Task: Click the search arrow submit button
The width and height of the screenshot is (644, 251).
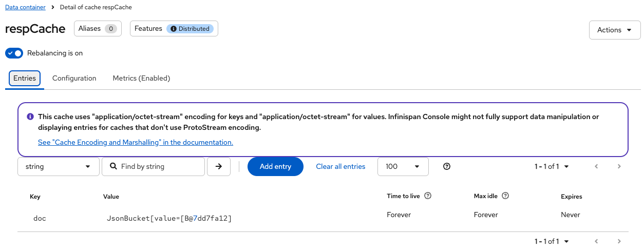Action: pos(219,166)
